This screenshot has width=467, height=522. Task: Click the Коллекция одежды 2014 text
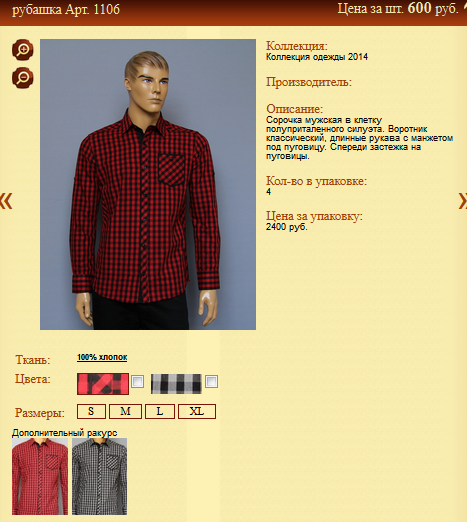317,57
